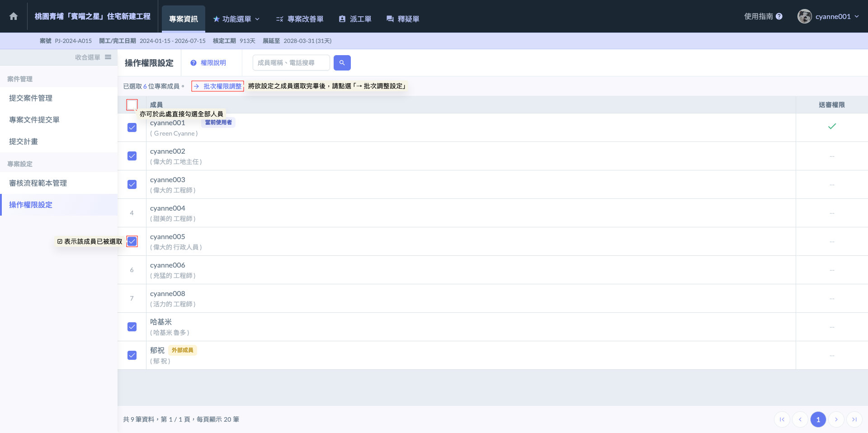The image size is (868, 433).
Task: Click the nickname (活力的 工程師)
Action: pos(173,304)
